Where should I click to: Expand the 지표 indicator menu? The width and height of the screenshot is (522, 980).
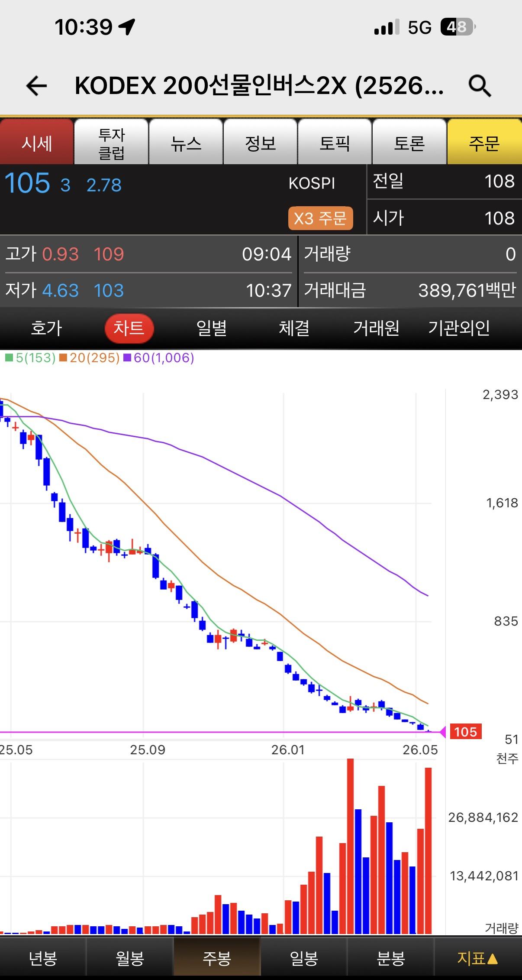point(478,958)
